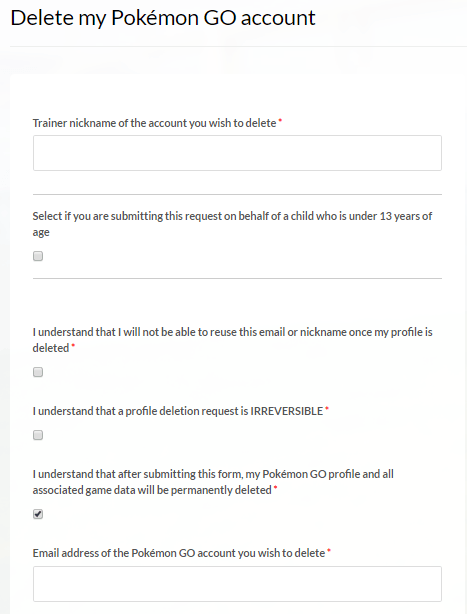Check the deletion is IRREVERSIBLE checkbox
This screenshot has width=467, height=614.
(38, 435)
